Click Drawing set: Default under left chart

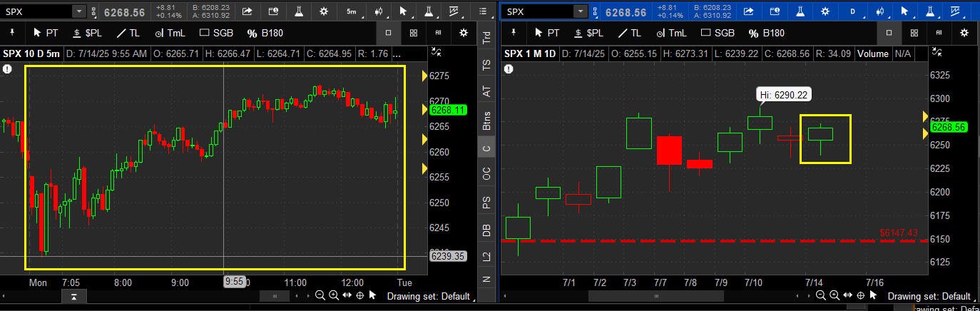(x=428, y=296)
